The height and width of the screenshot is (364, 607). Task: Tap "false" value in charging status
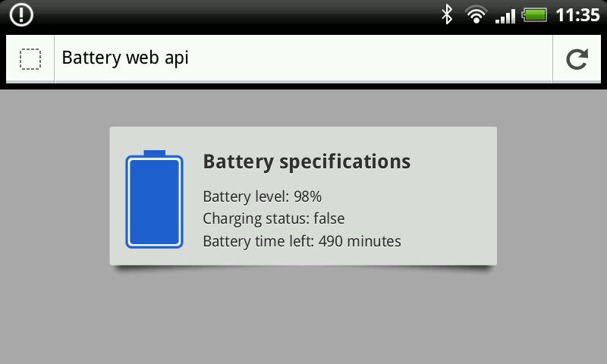click(329, 218)
